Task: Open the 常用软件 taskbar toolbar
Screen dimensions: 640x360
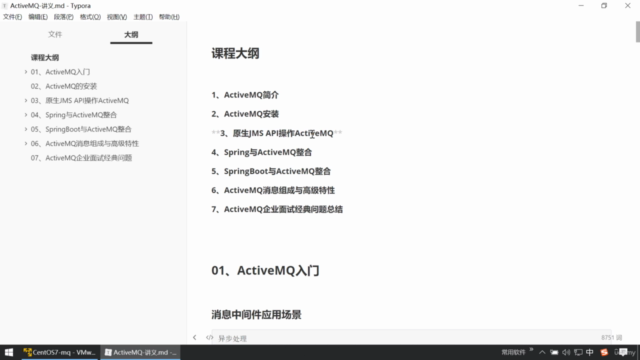Action: point(513,352)
